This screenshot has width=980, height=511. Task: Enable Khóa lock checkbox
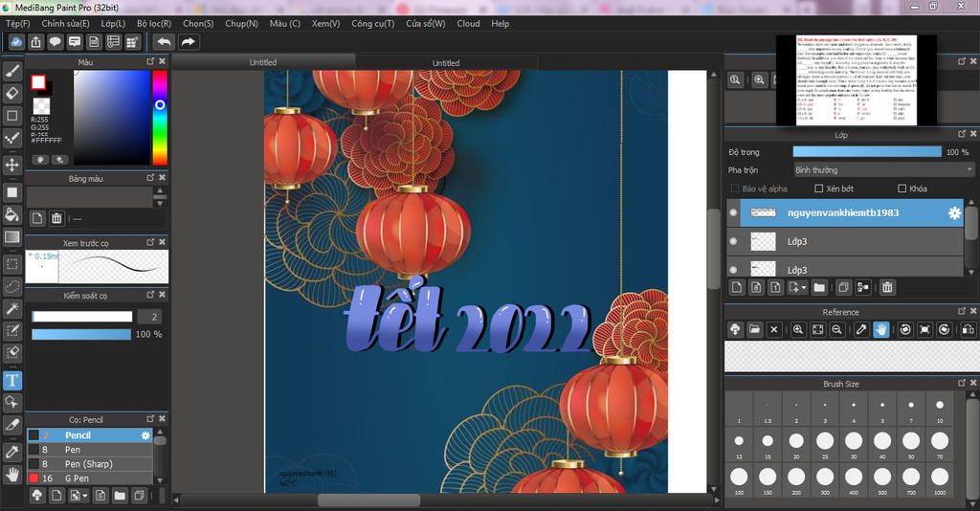(902, 189)
